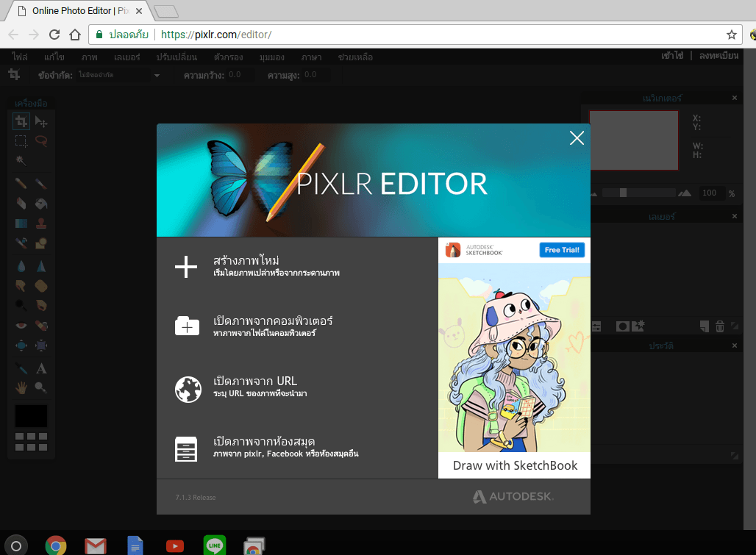This screenshot has height=555, width=756.
Task: Select the Brush tool
Action: 41,184
